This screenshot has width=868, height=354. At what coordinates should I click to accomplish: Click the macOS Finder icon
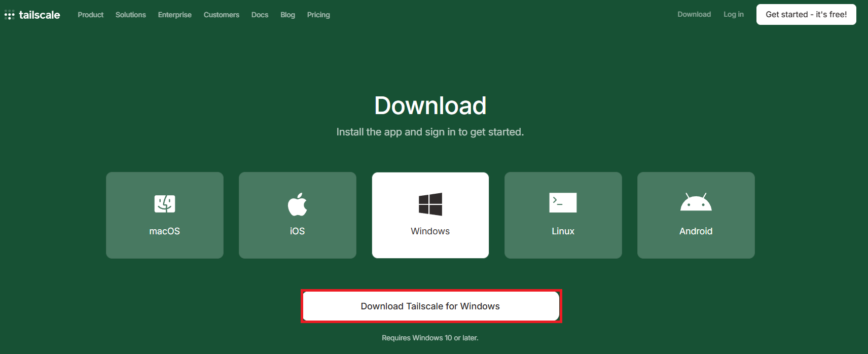(x=165, y=204)
